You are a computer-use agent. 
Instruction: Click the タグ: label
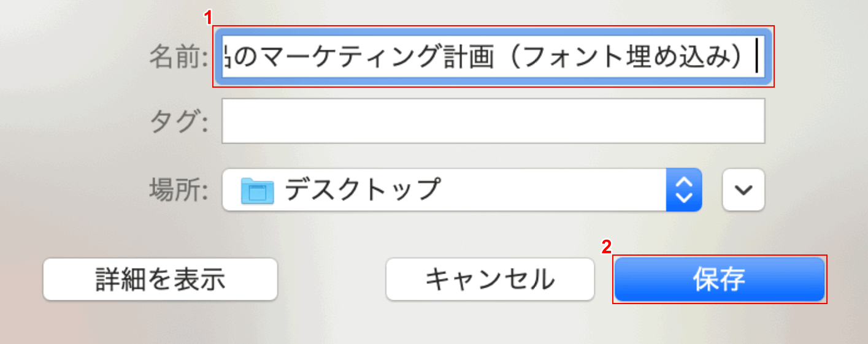pos(179,121)
